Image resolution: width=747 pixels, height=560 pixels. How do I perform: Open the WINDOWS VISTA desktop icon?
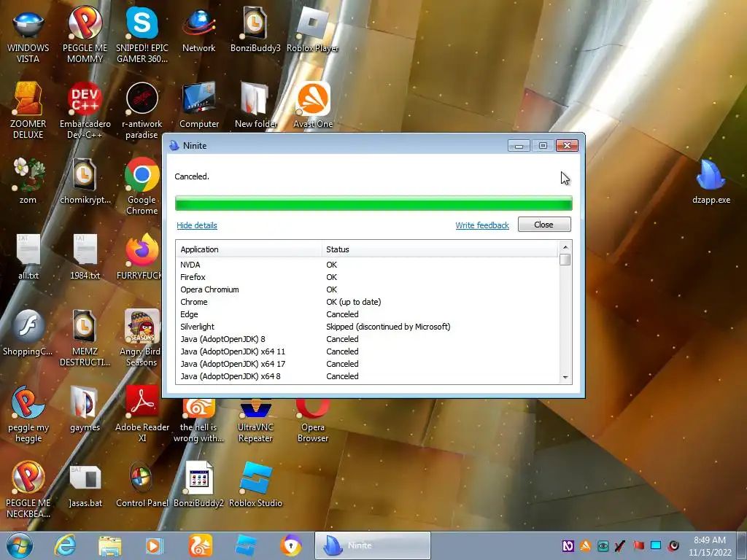(28, 36)
